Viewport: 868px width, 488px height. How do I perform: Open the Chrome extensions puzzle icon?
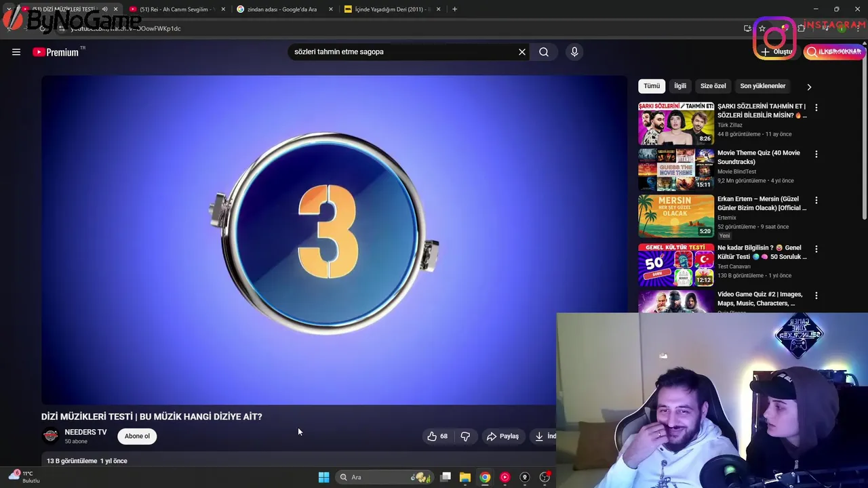[x=802, y=28]
